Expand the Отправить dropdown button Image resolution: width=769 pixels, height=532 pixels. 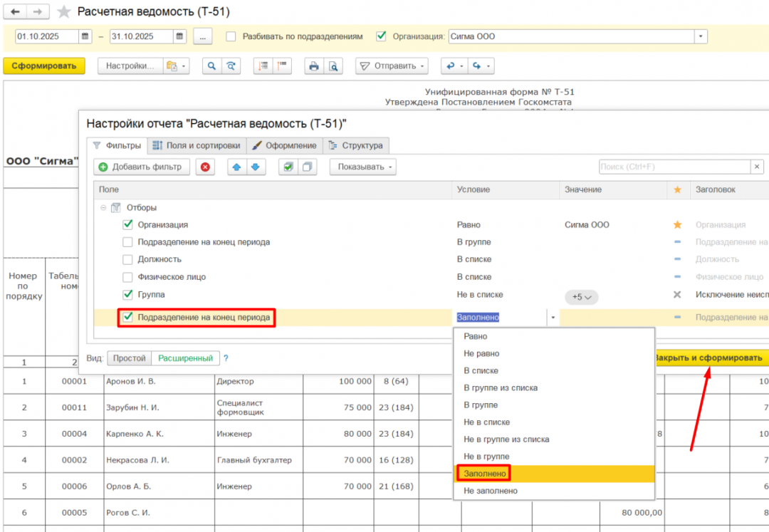(392, 66)
